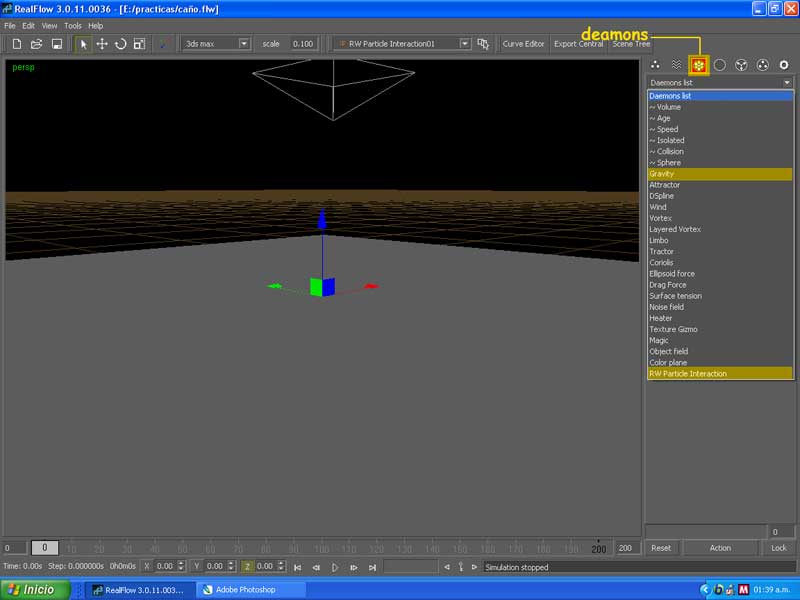Click the timeline end frame field 200
This screenshot has width=800, height=600.
628,548
